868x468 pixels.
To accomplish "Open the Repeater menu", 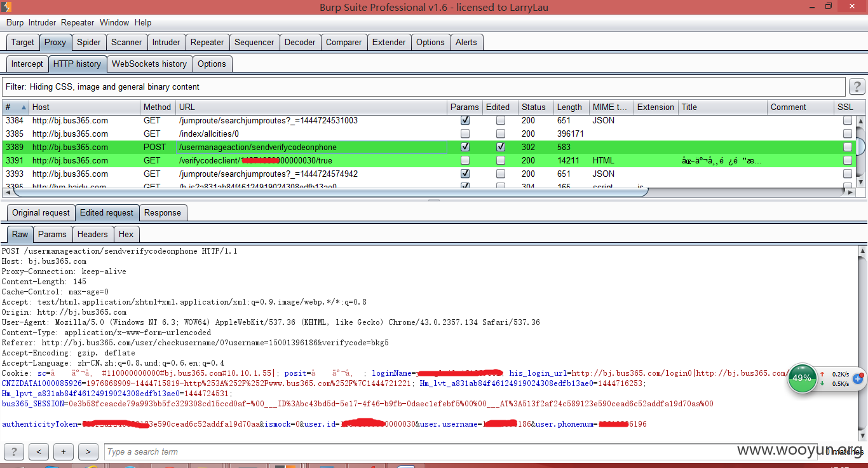I will [78, 22].
